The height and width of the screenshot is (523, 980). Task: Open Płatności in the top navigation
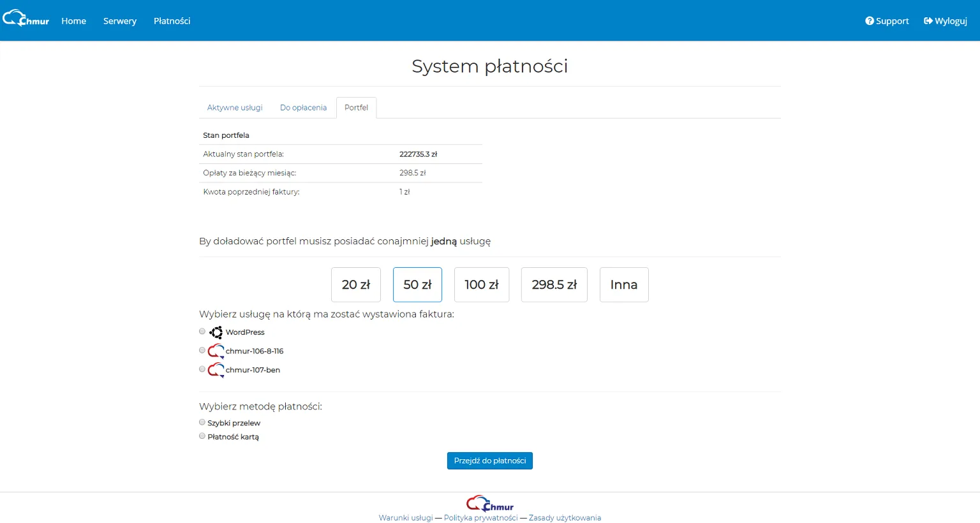172,21
